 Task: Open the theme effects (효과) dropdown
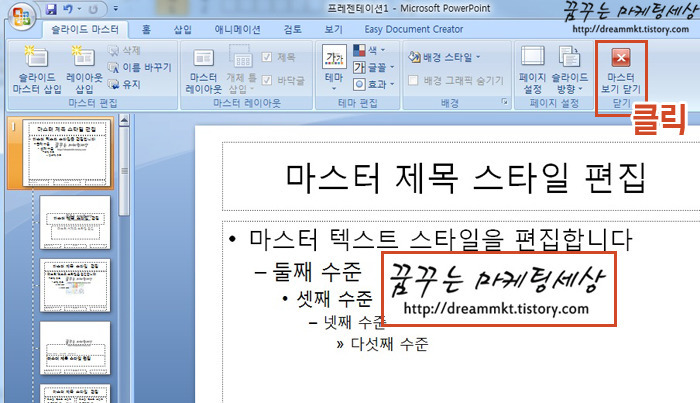374,84
